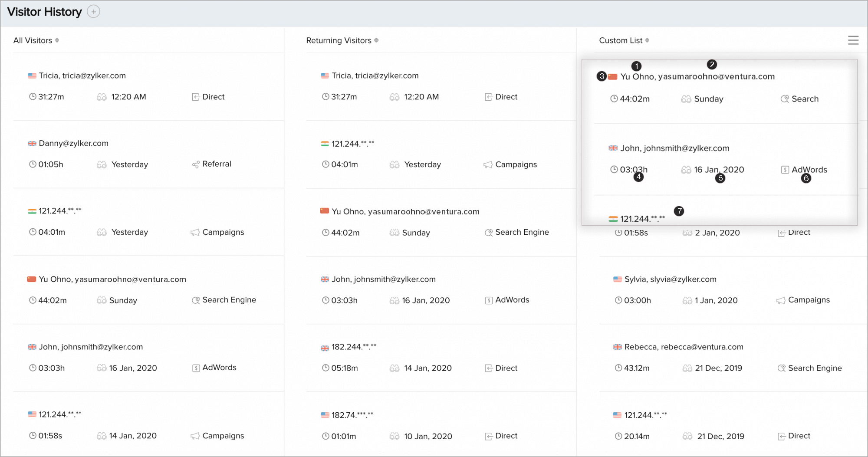
Task: Open the hamburger menu in Custom List
Action: point(853,40)
